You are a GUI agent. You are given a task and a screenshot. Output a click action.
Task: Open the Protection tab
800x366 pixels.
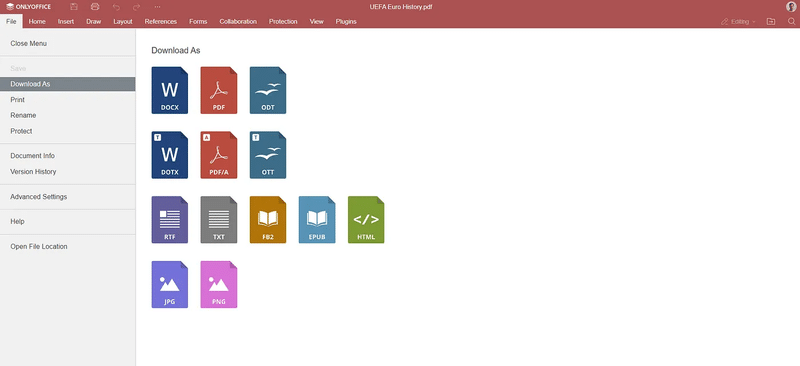click(x=283, y=21)
